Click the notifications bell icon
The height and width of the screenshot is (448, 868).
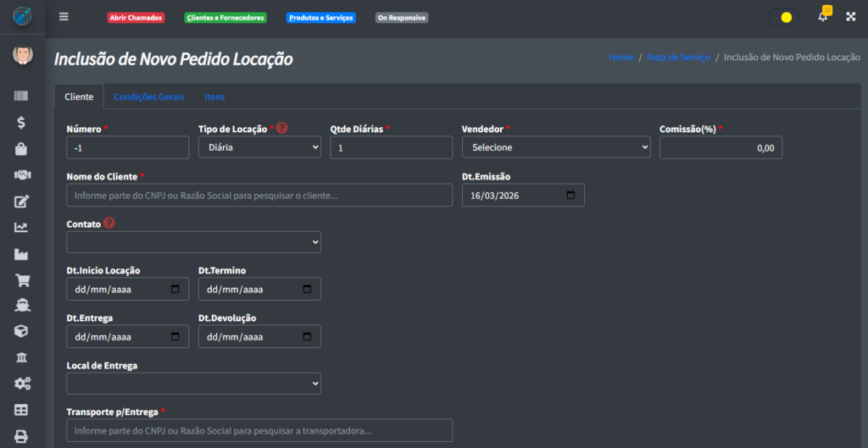(x=822, y=17)
